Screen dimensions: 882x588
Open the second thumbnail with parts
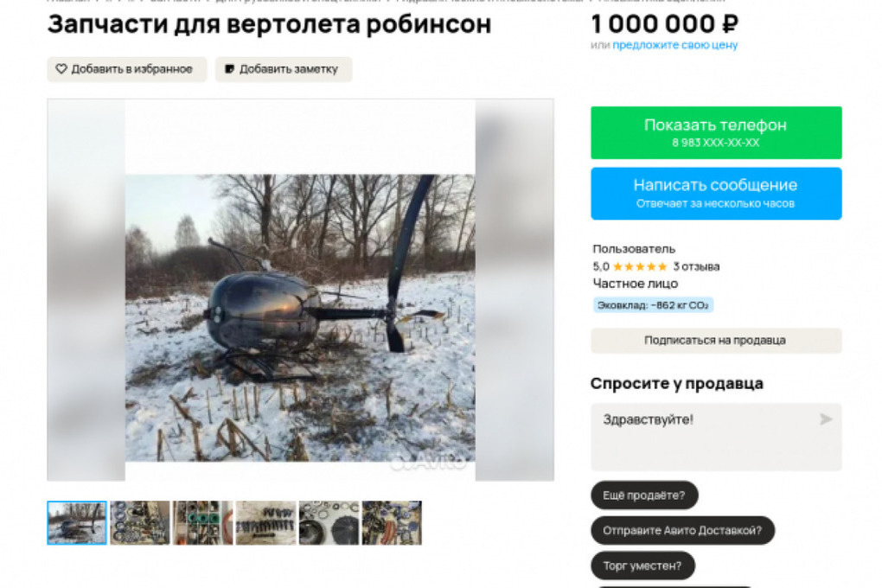click(140, 523)
